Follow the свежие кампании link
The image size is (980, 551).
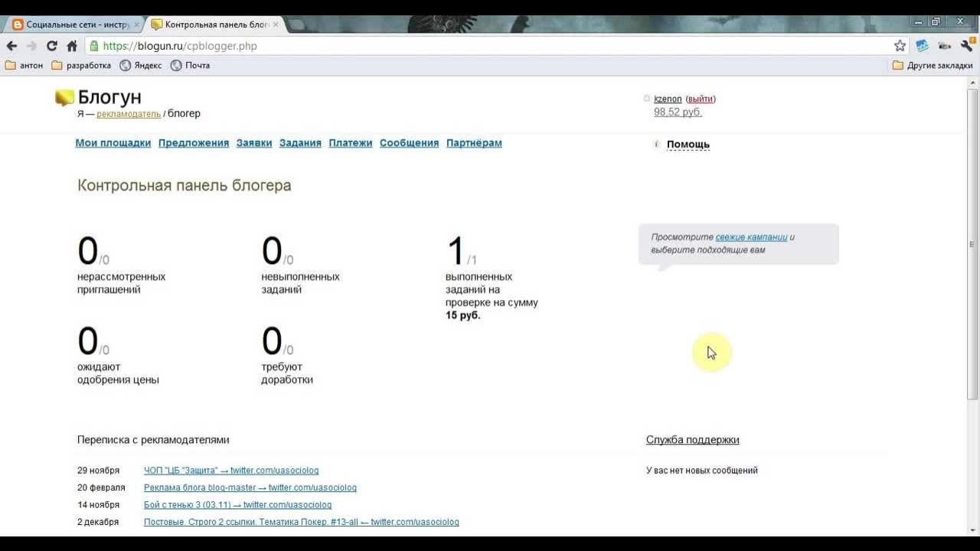coord(751,237)
